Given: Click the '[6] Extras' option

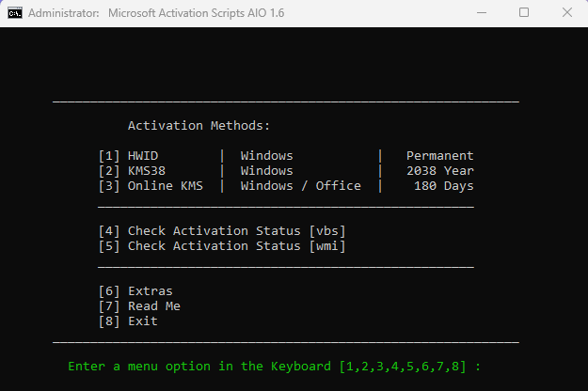Looking at the screenshot, I should pos(135,291).
